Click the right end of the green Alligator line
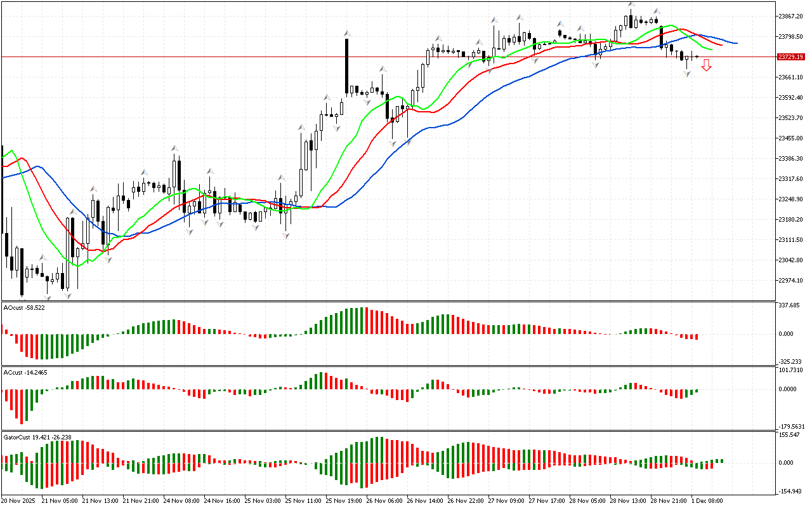This screenshot has height=508, width=812. (x=711, y=49)
